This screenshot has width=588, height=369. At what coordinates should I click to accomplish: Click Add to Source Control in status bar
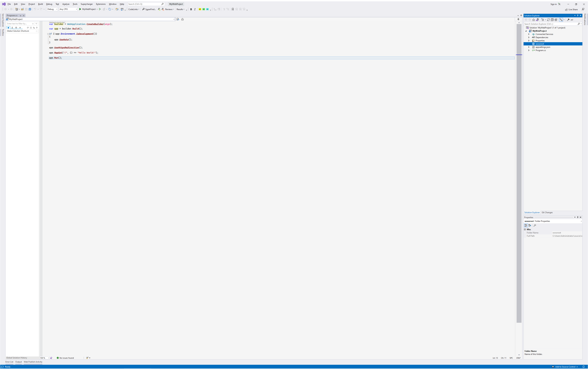(x=565, y=367)
